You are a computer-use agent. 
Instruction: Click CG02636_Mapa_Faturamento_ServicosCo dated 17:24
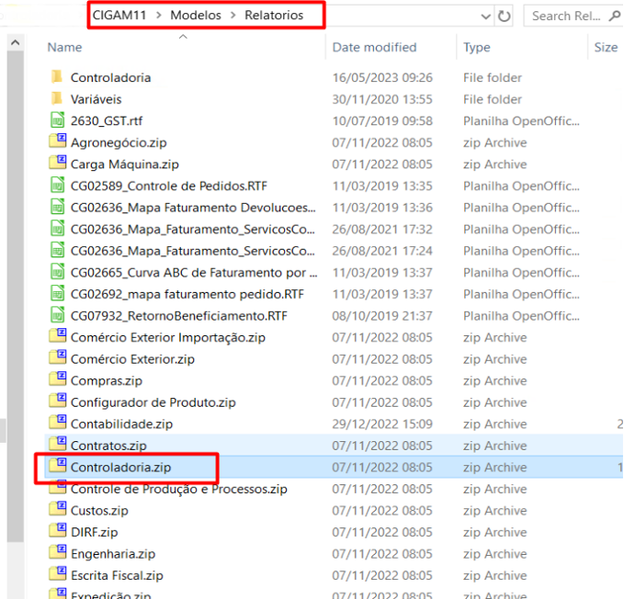[193, 251]
